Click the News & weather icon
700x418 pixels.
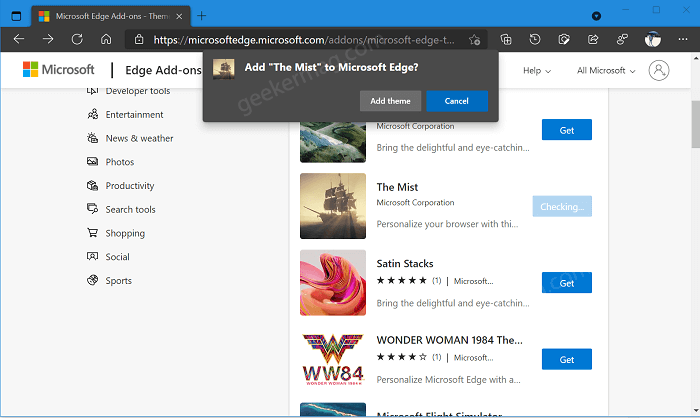pyautogui.click(x=92, y=138)
